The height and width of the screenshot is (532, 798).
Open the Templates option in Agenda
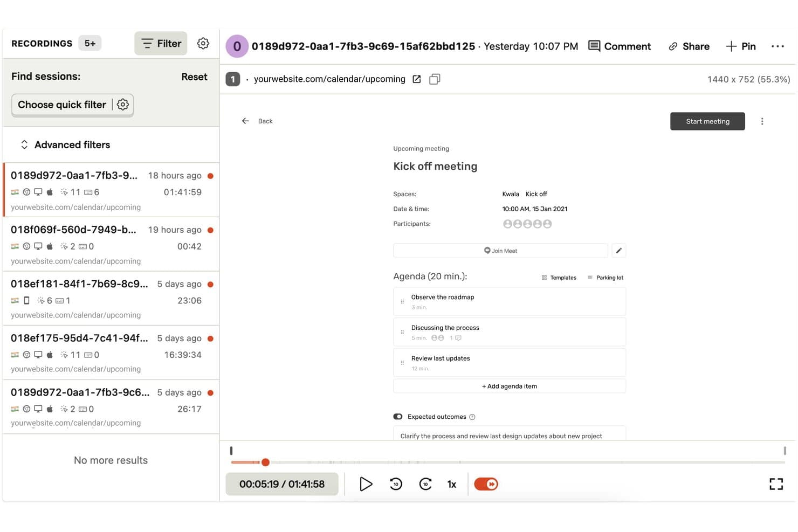(x=559, y=278)
